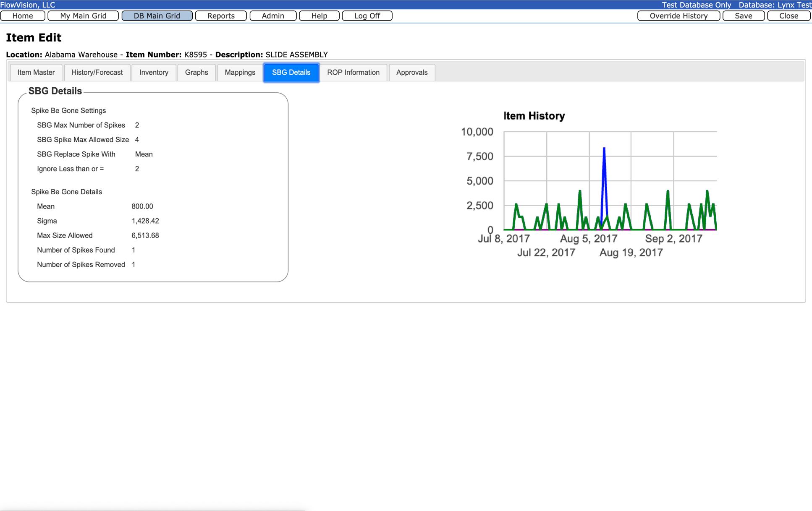Screen dimensions: 812x511
Task: Open the Admin menu
Action: point(273,16)
